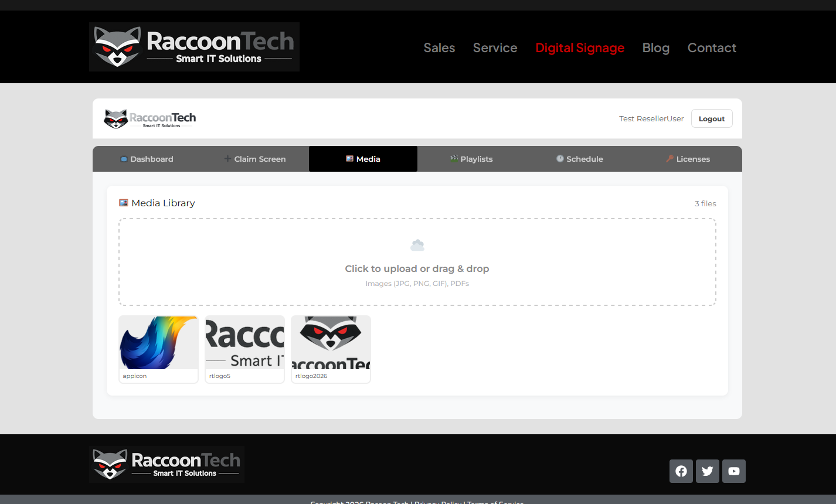Open the YouTube social icon
This screenshot has width=836, height=504.
click(734, 471)
